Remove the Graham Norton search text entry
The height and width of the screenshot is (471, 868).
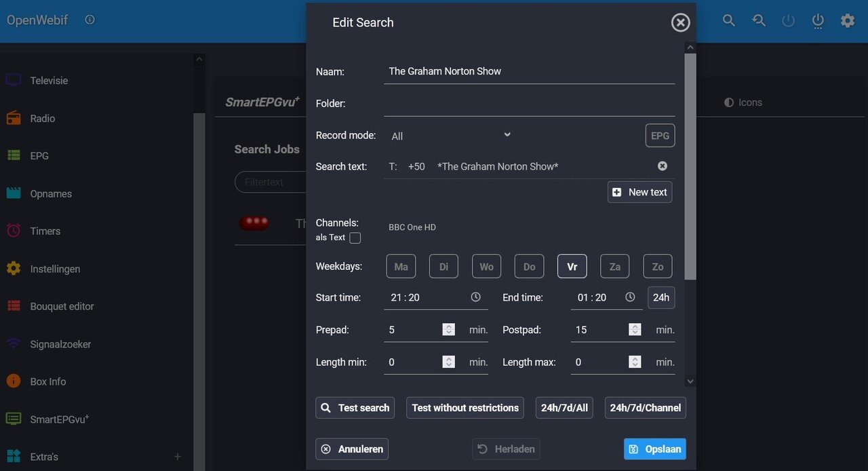pyautogui.click(x=663, y=166)
